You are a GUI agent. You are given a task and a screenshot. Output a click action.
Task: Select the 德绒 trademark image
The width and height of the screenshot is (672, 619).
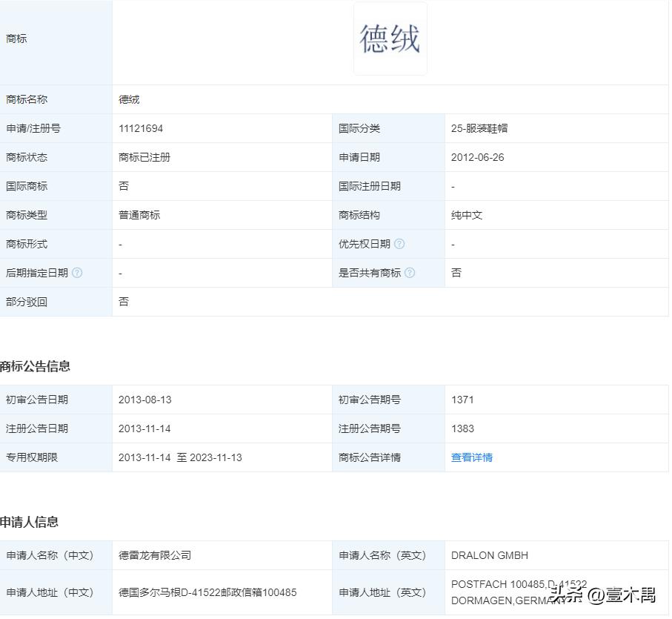[x=390, y=39]
